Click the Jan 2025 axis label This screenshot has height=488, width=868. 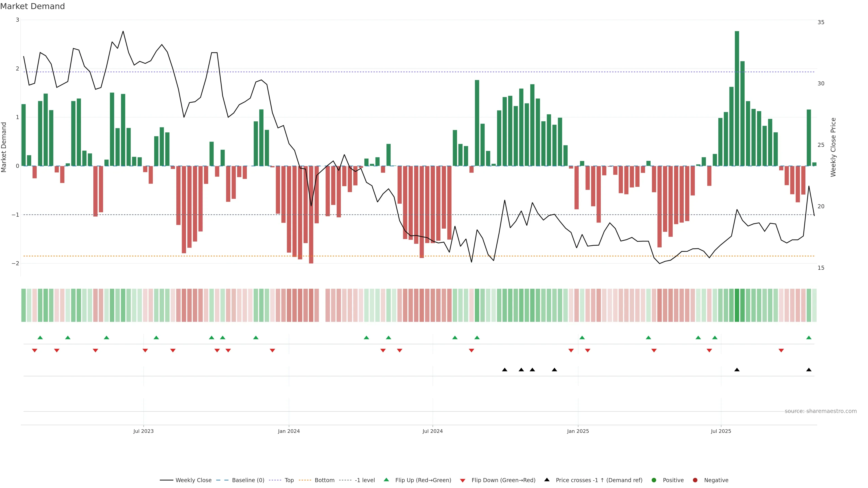pyautogui.click(x=578, y=431)
